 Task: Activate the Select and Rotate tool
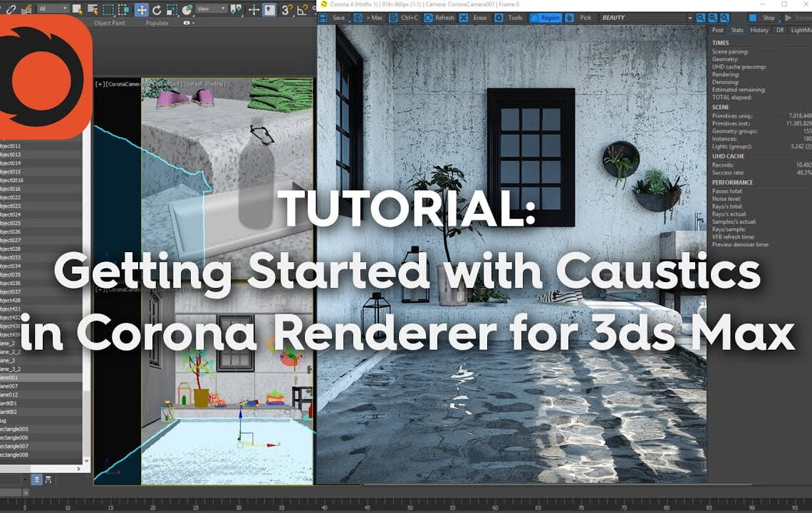[x=157, y=9]
